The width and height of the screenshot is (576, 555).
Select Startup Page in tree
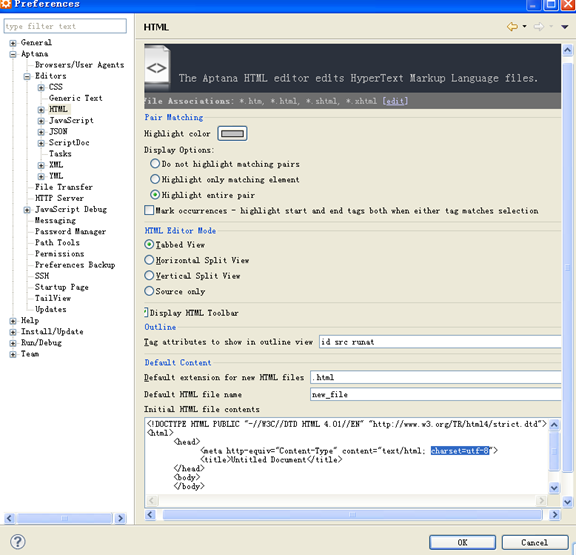61,287
